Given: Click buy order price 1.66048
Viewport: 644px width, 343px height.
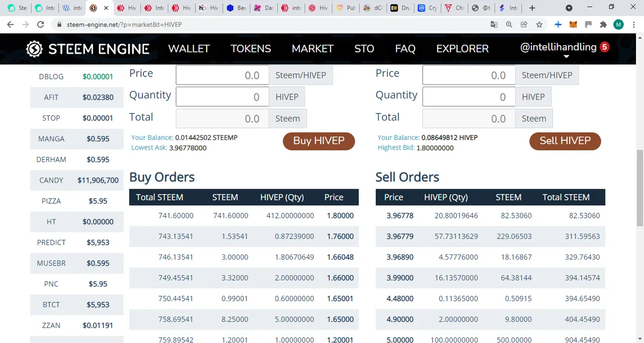Looking at the screenshot, I should point(340,257).
